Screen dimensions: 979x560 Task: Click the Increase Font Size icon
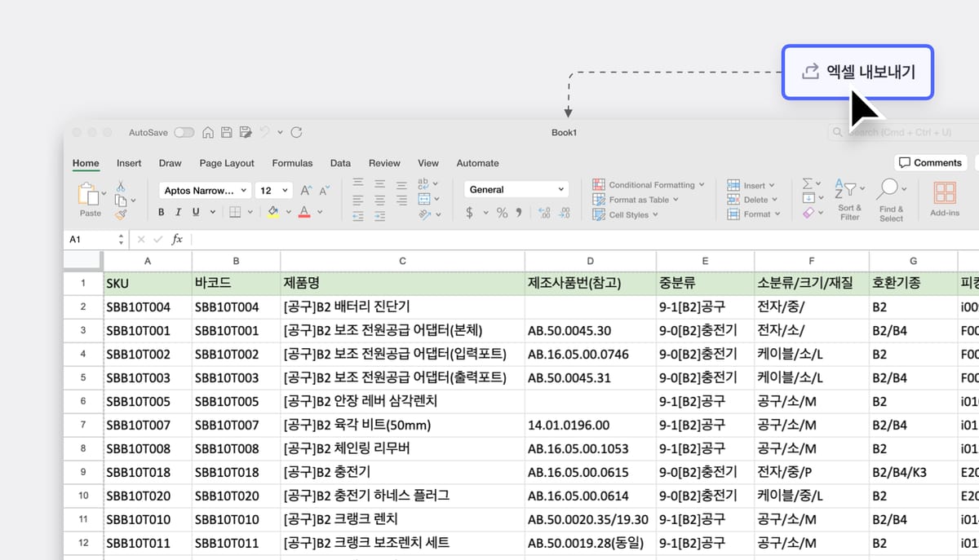click(306, 190)
